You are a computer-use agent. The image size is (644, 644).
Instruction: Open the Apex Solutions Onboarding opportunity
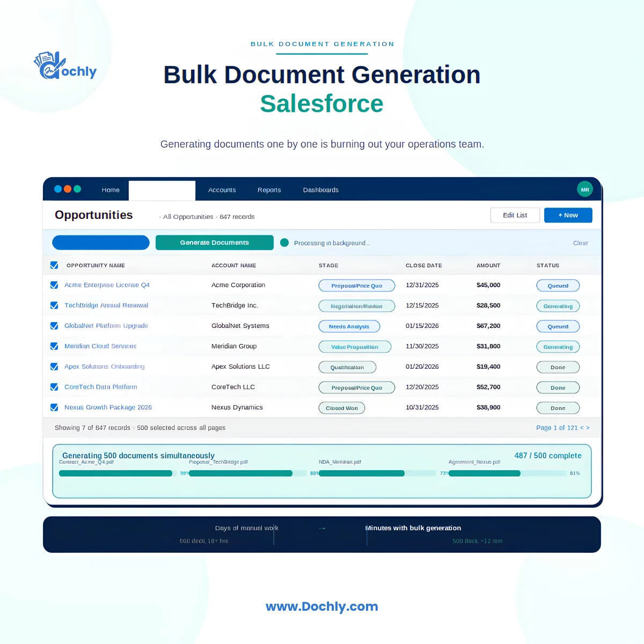point(105,367)
